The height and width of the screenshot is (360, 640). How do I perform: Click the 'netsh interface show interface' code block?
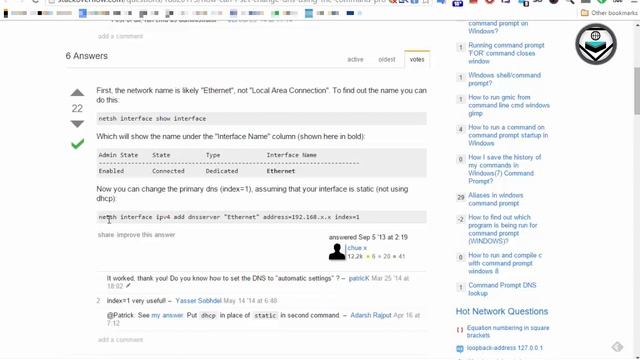pos(262,118)
